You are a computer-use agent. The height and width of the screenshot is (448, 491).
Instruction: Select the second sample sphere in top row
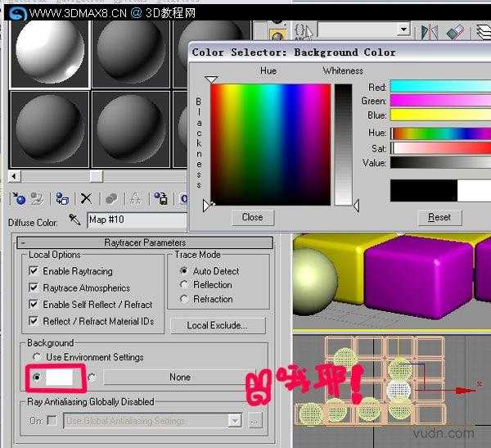click(131, 52)
